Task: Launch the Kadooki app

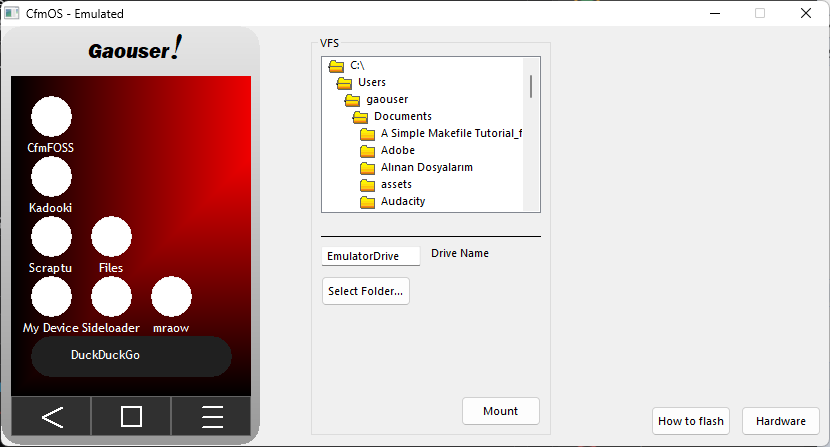Action: [x=51, y=177]
